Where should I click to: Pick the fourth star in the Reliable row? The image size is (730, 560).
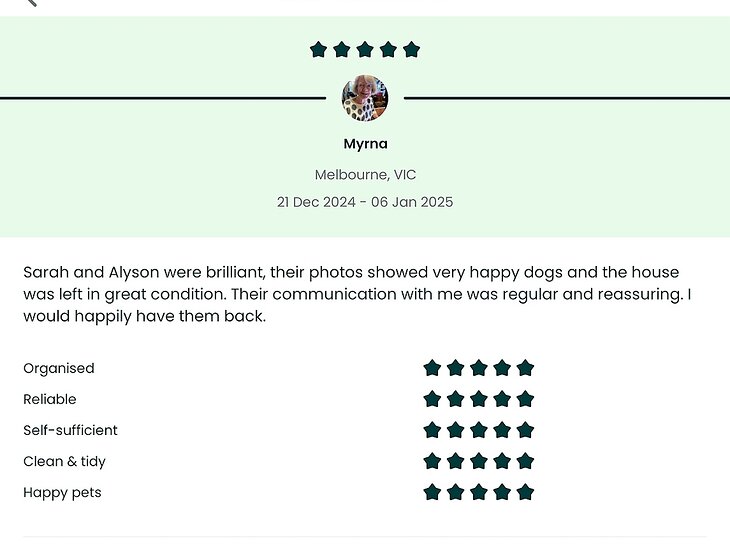(x=502, y=399)
